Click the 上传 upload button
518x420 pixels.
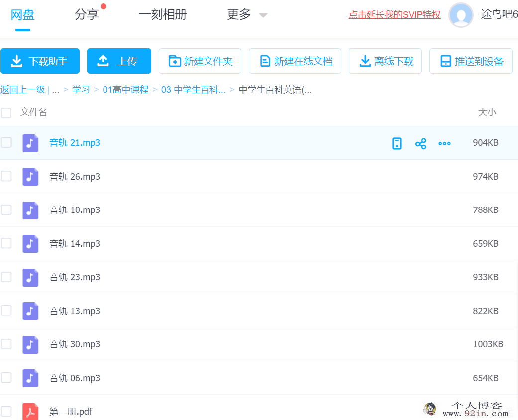[119, 61]
